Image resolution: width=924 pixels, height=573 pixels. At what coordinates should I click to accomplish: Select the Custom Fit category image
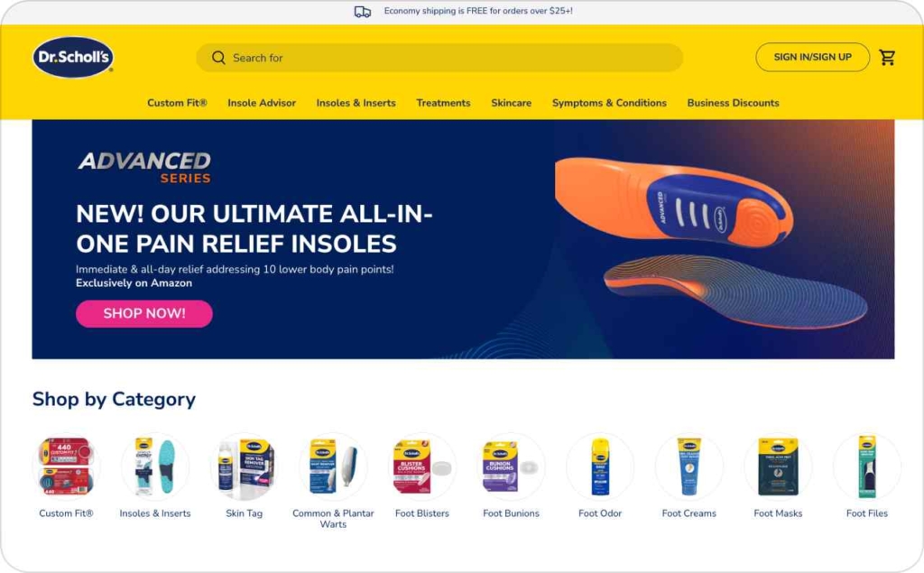point(66,467)
